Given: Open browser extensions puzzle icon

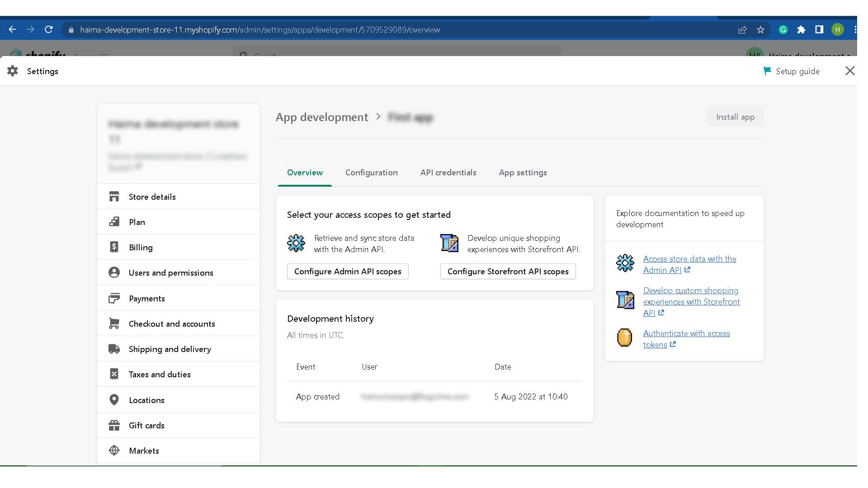Looking at the screenshot, I should click(x=801, y=30).
